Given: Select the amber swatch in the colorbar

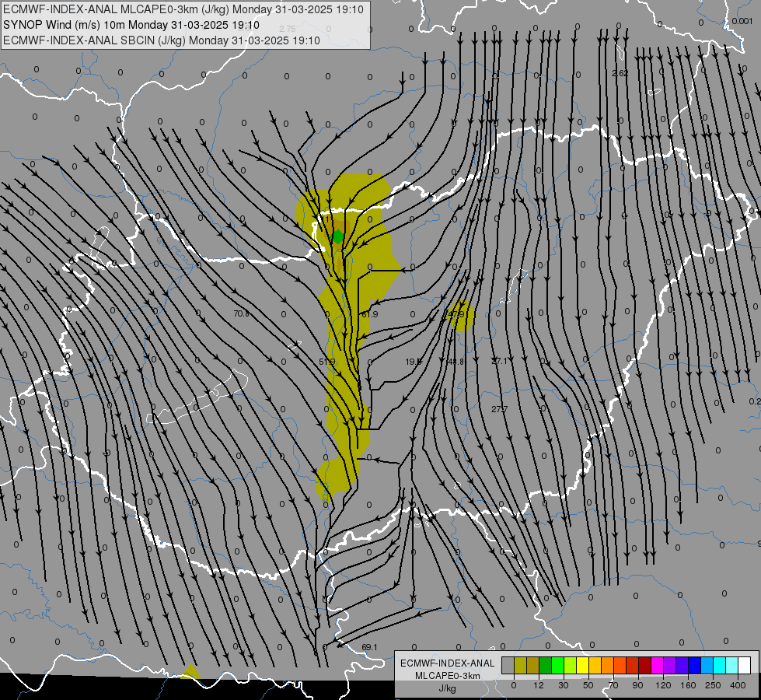Looking at the screenshot, I should coord(595,665).
